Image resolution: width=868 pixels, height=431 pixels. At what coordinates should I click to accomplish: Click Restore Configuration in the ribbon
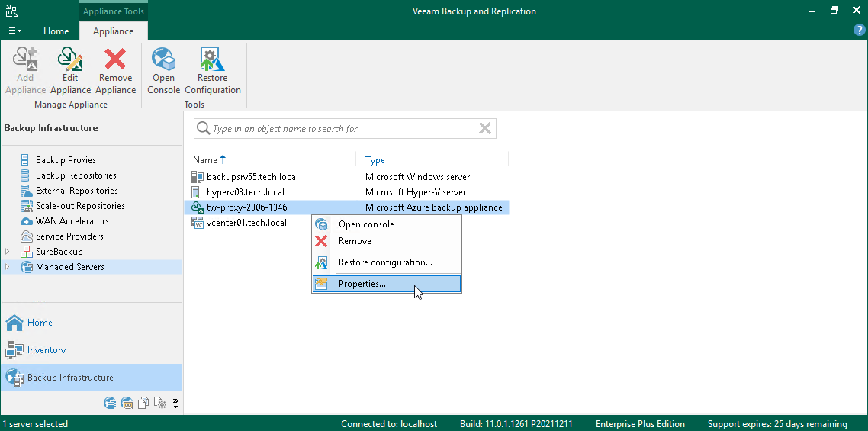[x=213, y=71]
